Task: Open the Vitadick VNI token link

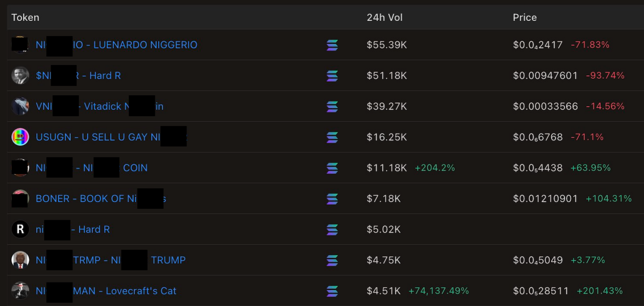Action: [x=102, y=106]
